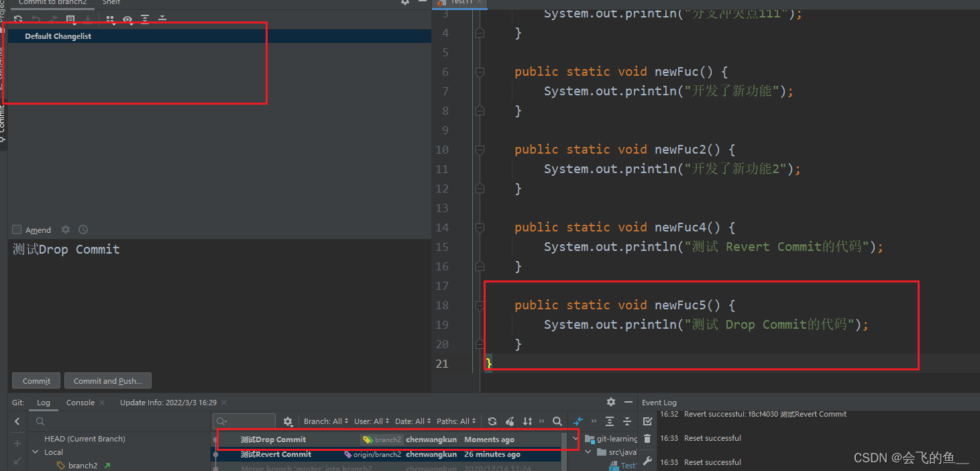Click the Commit and Push button

[x=108, y=380]
